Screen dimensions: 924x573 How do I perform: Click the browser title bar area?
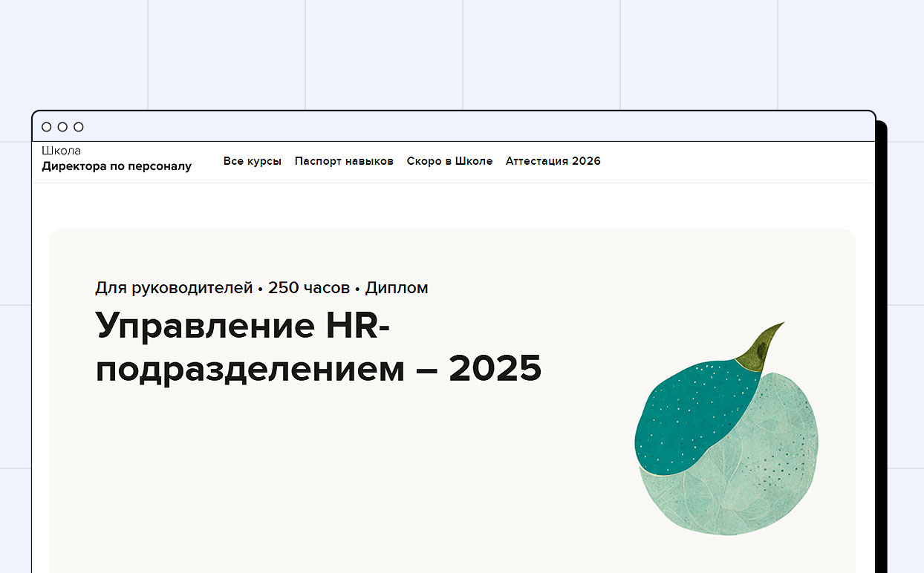tap(446, 126)
